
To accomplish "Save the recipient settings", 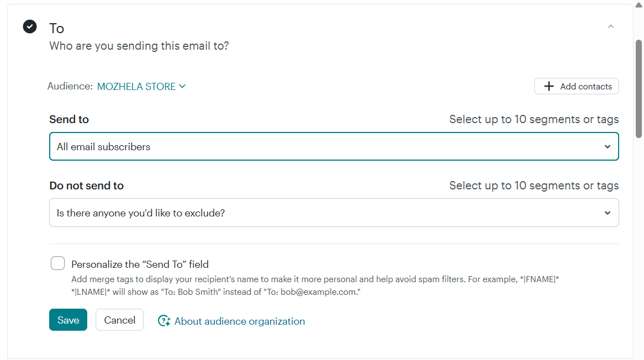I will [x=68, y=320].
